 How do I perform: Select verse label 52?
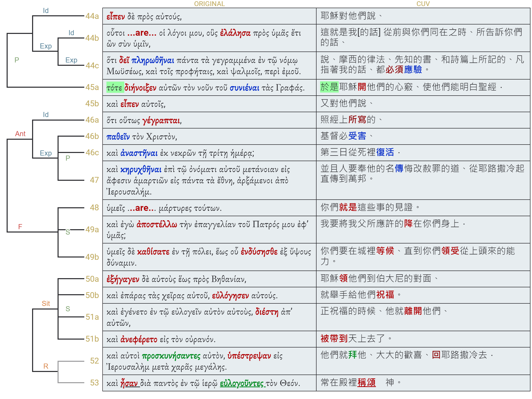pos(94,361)
